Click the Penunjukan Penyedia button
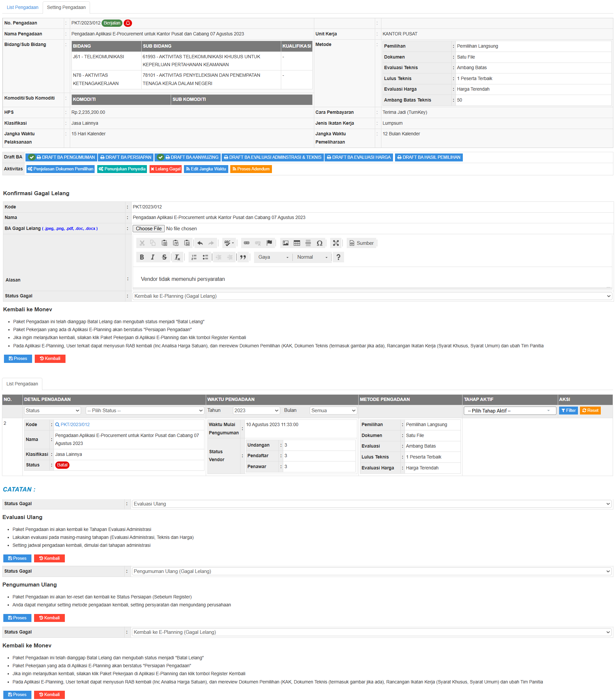Viewport: 616px width, 700px height. [x=122, y=169]
